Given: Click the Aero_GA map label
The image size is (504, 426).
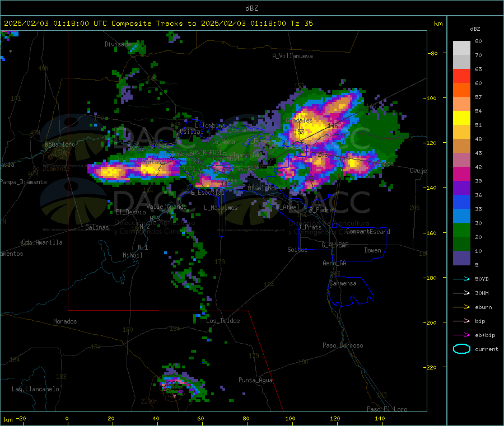Looking at the screenshot, I should coord(335,263).
